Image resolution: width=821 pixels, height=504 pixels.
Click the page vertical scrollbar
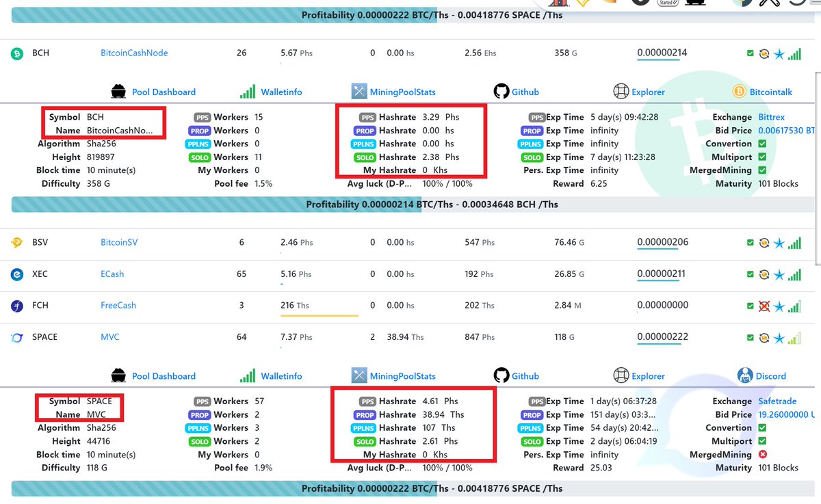817,168
